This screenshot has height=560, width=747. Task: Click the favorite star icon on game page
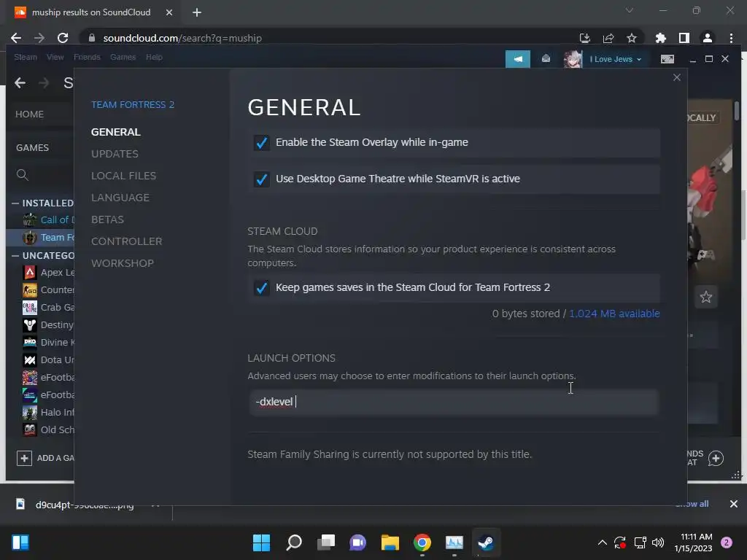(705, 297)
